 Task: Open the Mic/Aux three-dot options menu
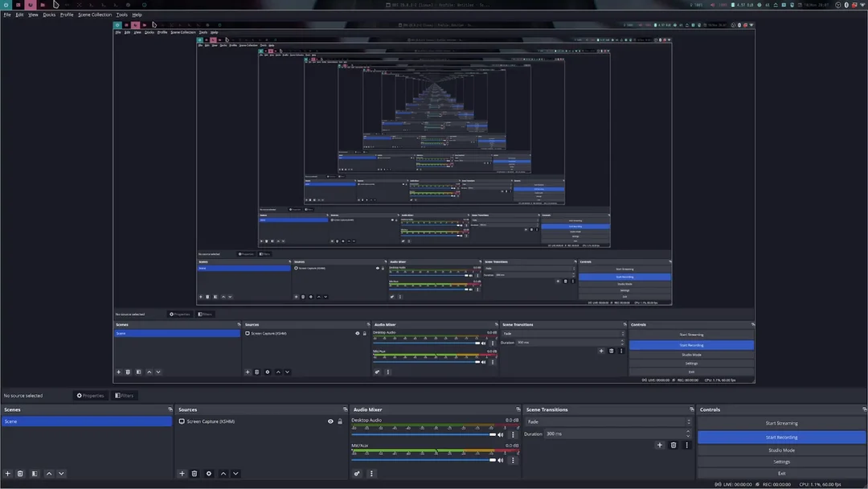513,460
